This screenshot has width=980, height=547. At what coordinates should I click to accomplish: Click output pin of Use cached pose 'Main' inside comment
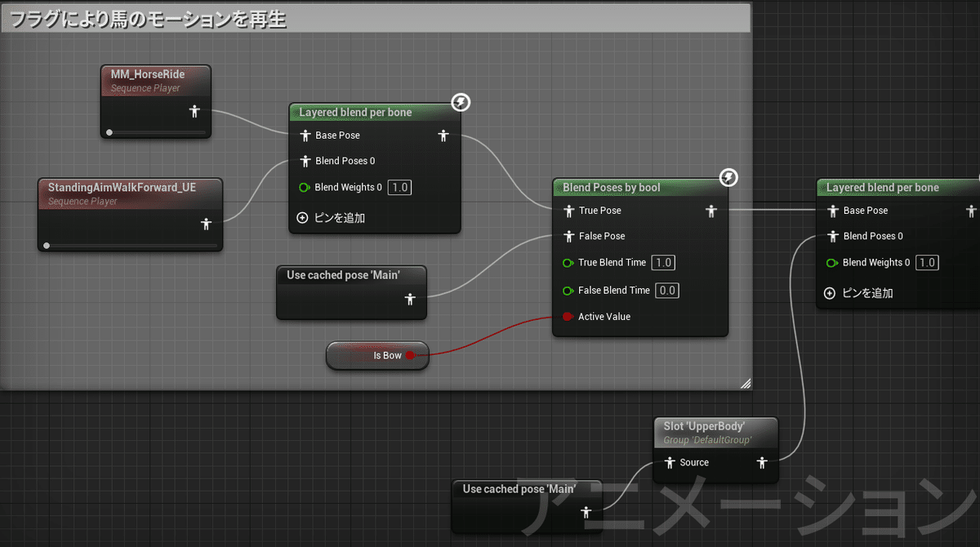(410, 300)
